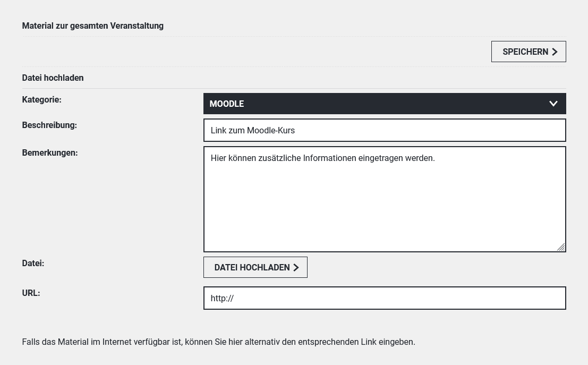Click the 'Kategorie:' label

[x=41, y=100]
